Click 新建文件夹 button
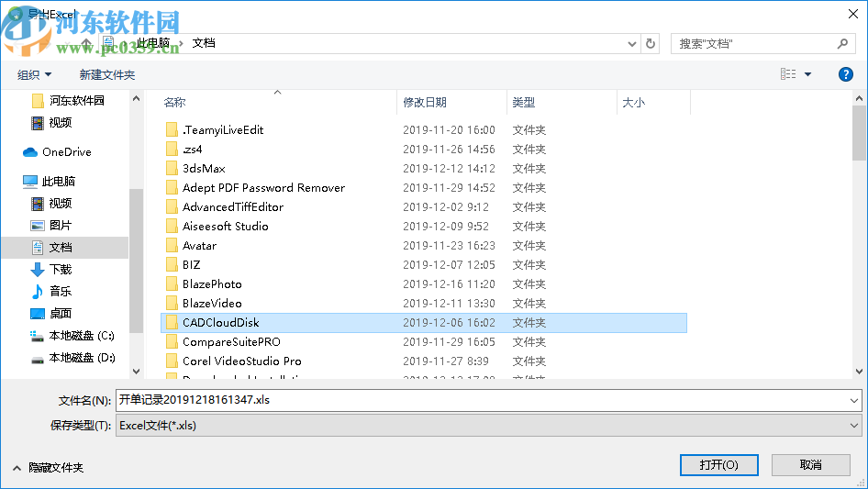 pos(106,74)
